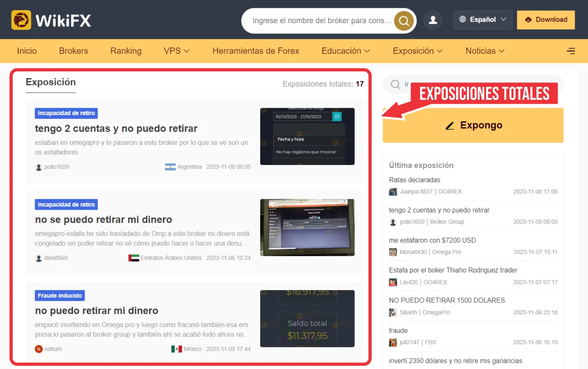Click the 'Mona8430 | Omega Pro' line
The width and height of the screenshot is (588, 369).
coord(430,252)
